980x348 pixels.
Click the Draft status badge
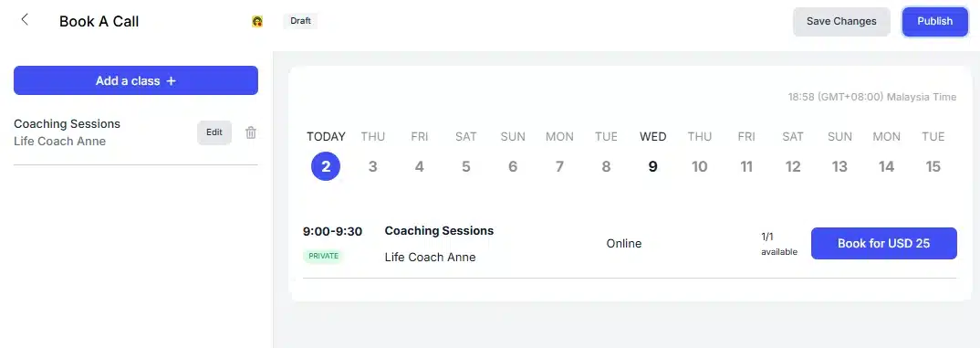[x=300, y=21]
